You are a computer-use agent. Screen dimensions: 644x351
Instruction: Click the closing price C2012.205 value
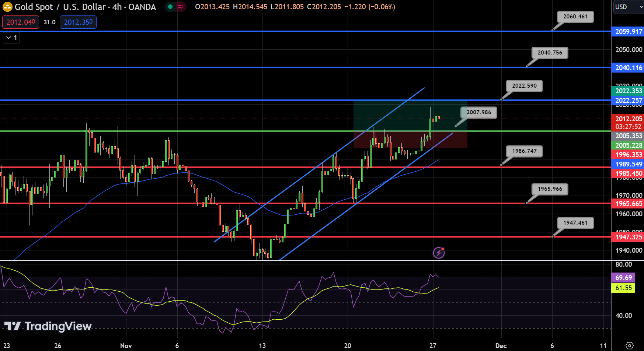[324, 7]
